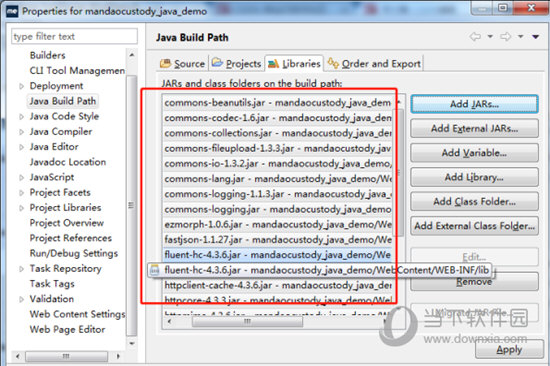Screen dimensions: 550x366
Task: Select commons-logging-1.1.3.jar entry
Action: (x=277, y=194)
